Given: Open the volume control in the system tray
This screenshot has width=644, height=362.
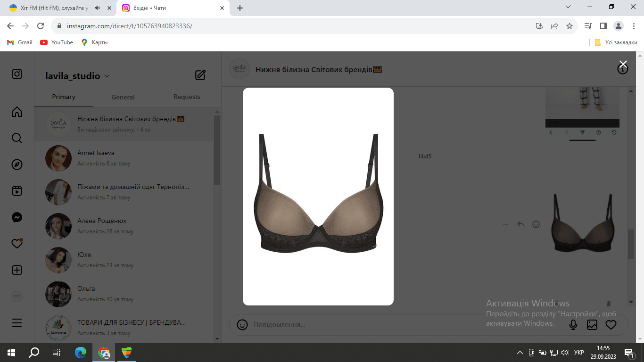Looking at the screenshot, I should [565, 353].
